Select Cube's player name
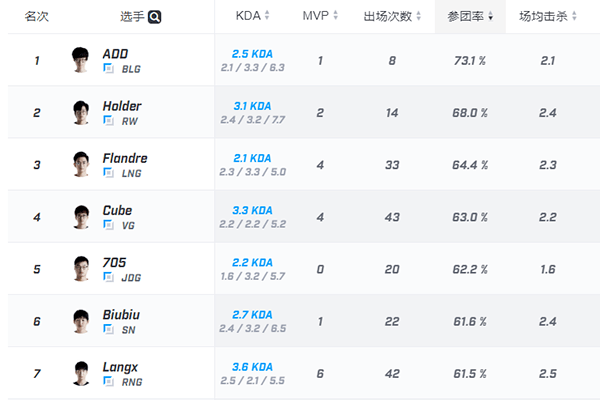Image resolution: width=600 pixels, height=400 pixels. 117,210
